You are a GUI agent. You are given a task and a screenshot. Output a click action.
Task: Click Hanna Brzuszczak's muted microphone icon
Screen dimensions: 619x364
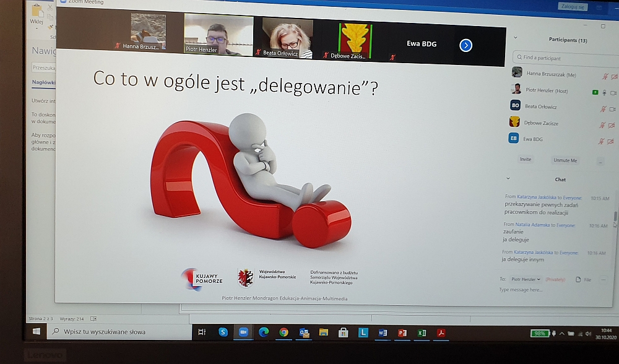click(x=604, y=76)
